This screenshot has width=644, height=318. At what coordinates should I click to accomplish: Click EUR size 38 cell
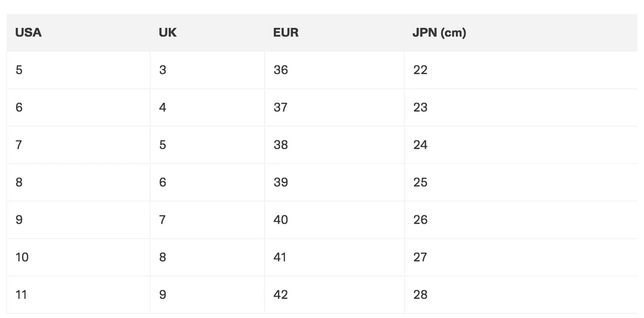(x=280, y=145)
